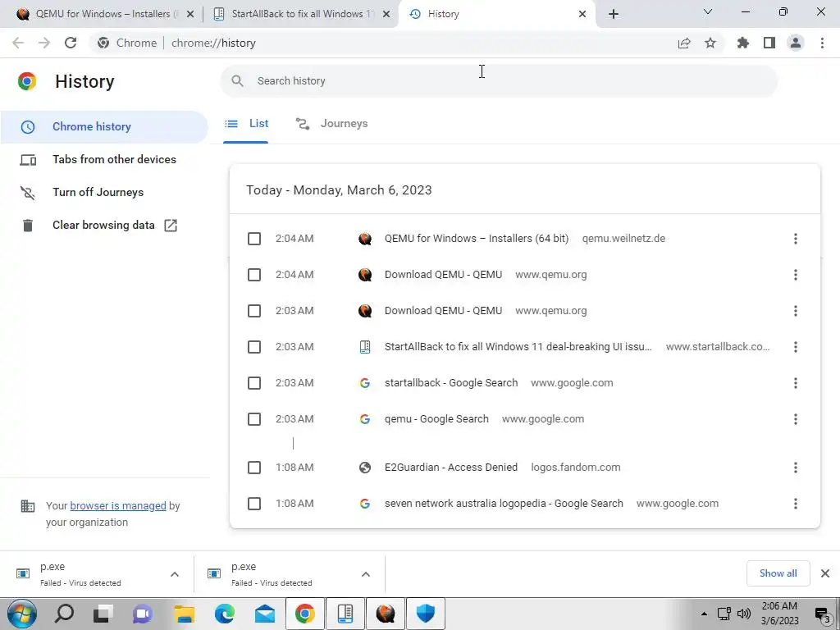This screenshot has height=630, width=840.
Task: Open the volume speaker tray icon
Action: 744,614
